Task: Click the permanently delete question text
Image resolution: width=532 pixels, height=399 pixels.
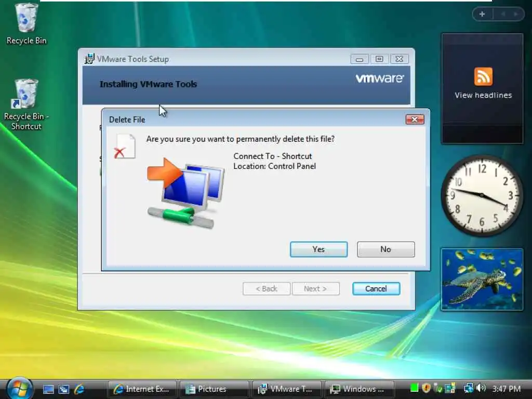Action: pyautogui.click(x=240, y=139)
